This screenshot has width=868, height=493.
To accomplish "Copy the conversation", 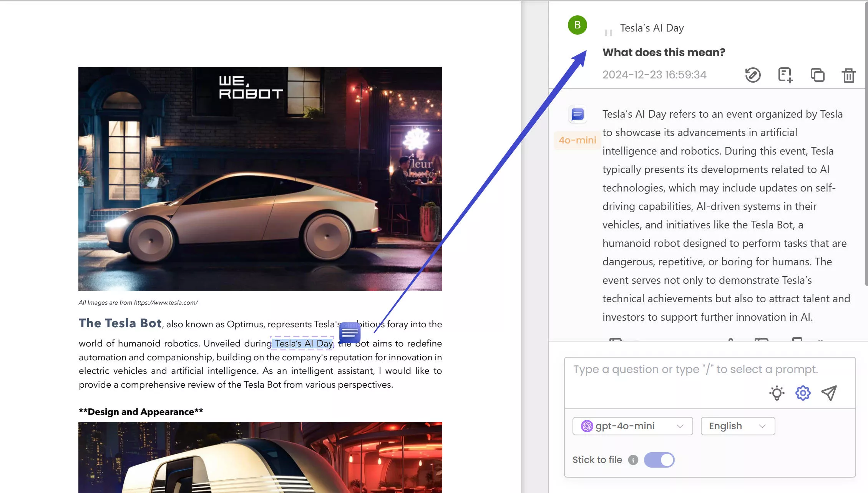I will [817, 75].
